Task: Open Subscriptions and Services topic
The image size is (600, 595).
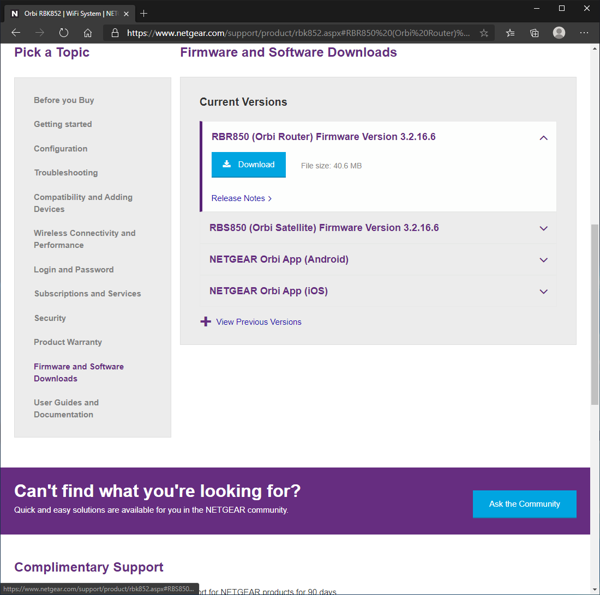Action: pos(87,293)
